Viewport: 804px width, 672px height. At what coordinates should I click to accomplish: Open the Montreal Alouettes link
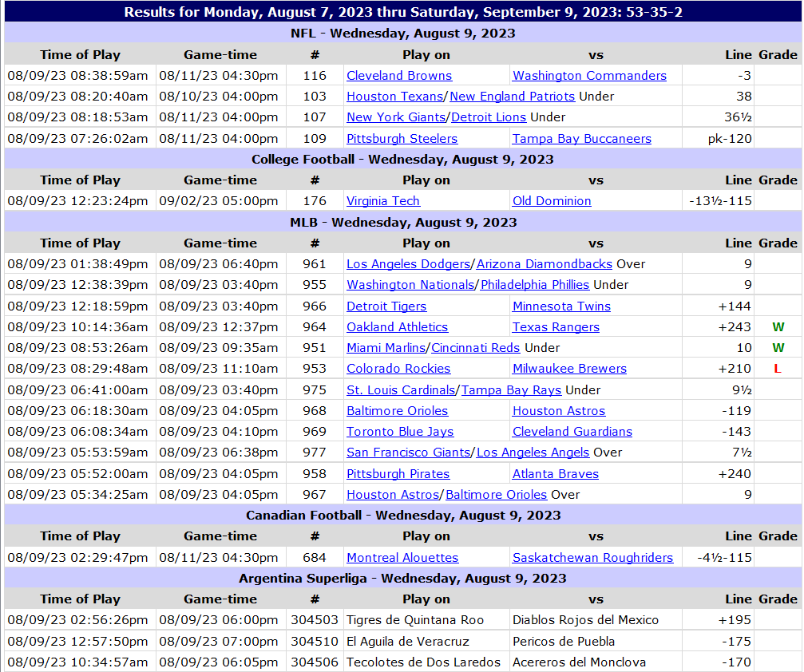pos(402,558)
